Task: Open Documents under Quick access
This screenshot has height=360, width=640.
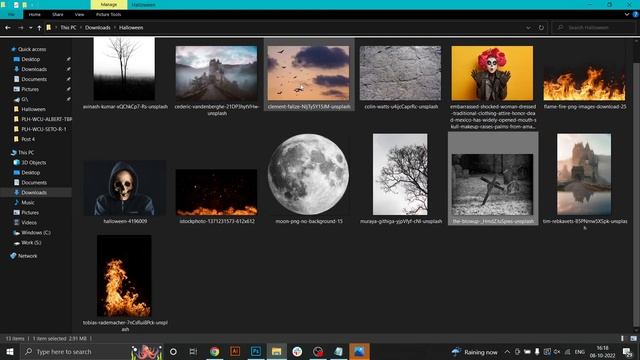Action: pos(34,79)
